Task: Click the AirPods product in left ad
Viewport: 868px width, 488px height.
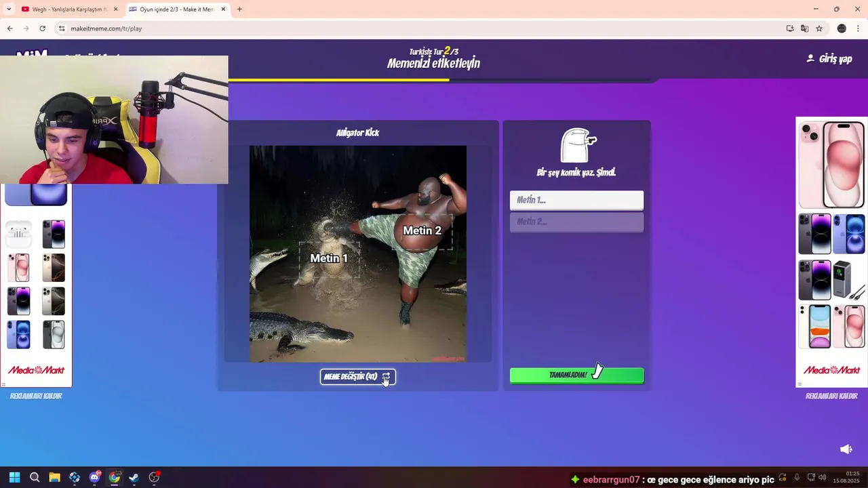Action: point(19,234)
